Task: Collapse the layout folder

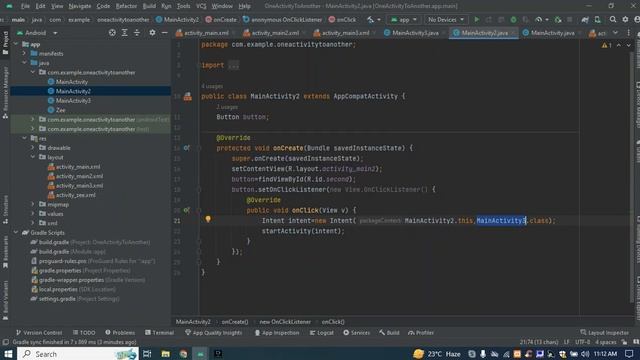Action: point(33,157)
